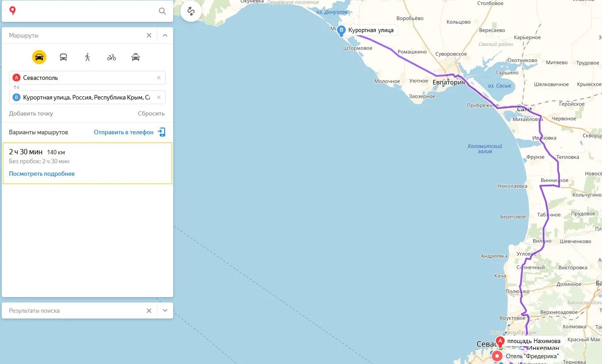Click the Ивановка label on map

click(544, 138)
